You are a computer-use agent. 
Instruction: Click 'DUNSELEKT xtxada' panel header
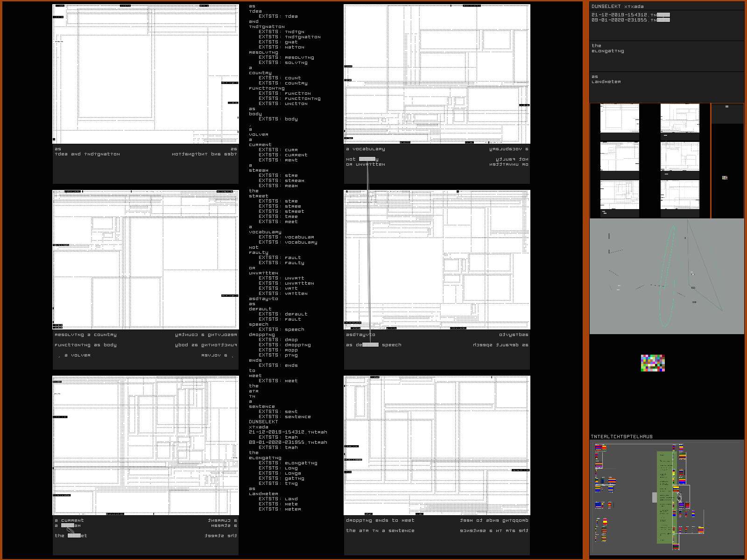(618, 7)
